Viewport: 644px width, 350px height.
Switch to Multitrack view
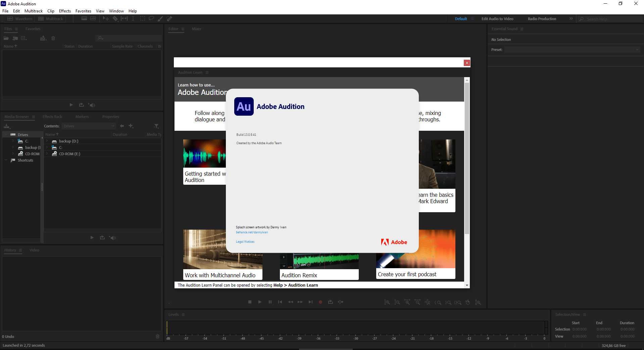(51, 19)
